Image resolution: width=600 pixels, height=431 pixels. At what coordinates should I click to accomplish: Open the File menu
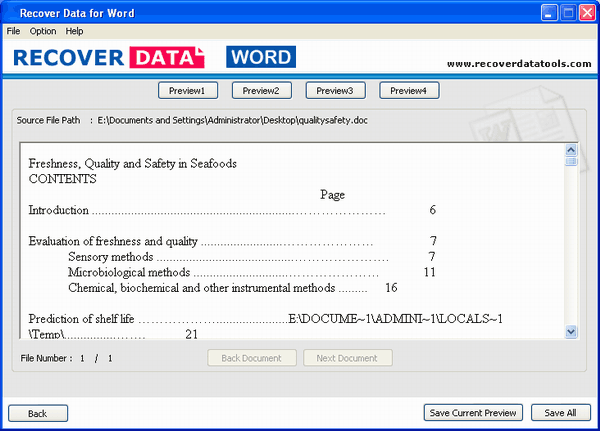pyautogui.click(x=13, y=31)
